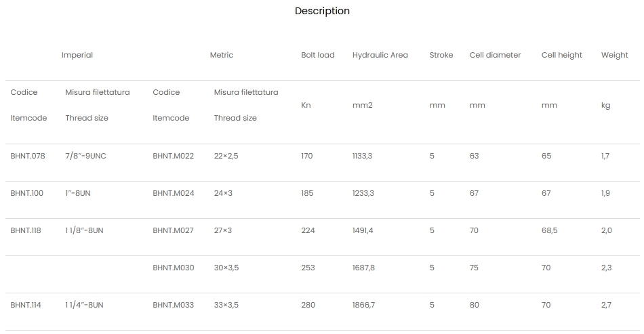Click the Hydraulic Area column header
This screenshot has height=334, width=644.
click(380, 55)
